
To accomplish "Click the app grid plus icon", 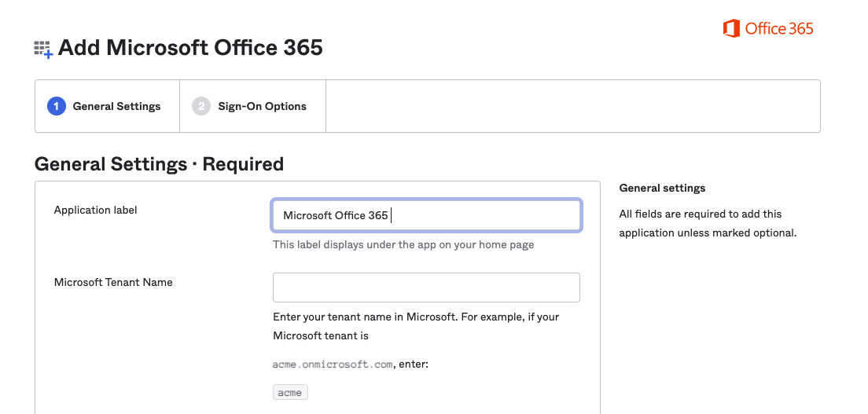I will pos(43,49).
